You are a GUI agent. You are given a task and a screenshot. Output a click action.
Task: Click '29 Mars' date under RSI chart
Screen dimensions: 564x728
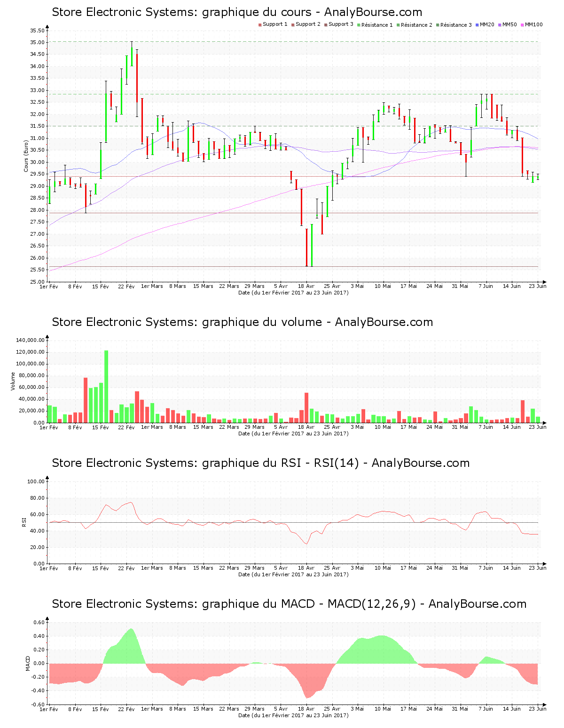tap(255, 568)
